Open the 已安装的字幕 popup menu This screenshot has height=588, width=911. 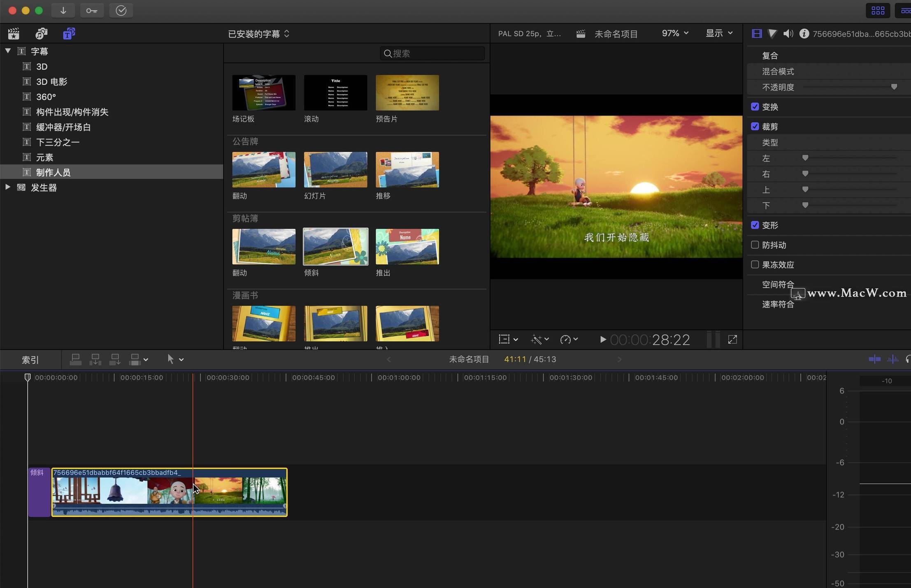[x=259, y=34]
